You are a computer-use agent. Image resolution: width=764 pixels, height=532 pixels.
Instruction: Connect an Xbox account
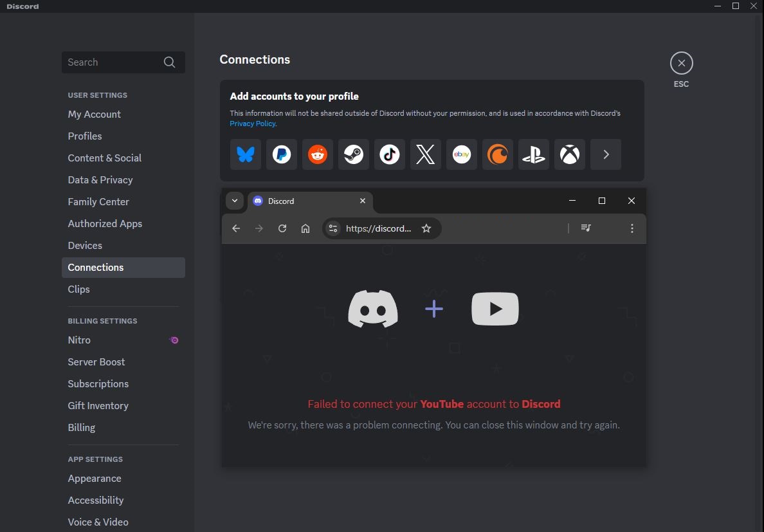[570, 154]
